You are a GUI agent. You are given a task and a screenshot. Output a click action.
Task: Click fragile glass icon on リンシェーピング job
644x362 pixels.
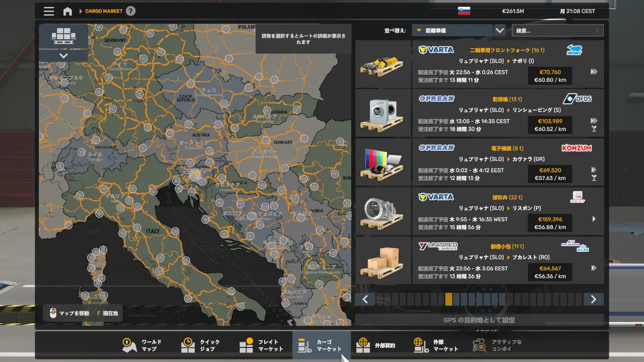pos(594,129)
